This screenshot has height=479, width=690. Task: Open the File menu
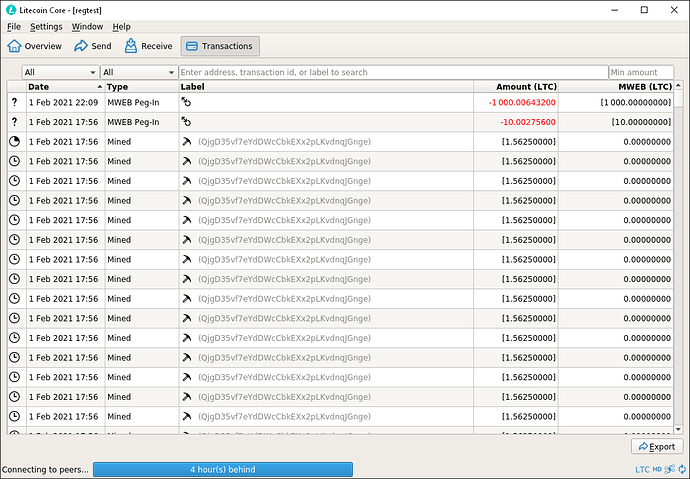click(14, 27)
